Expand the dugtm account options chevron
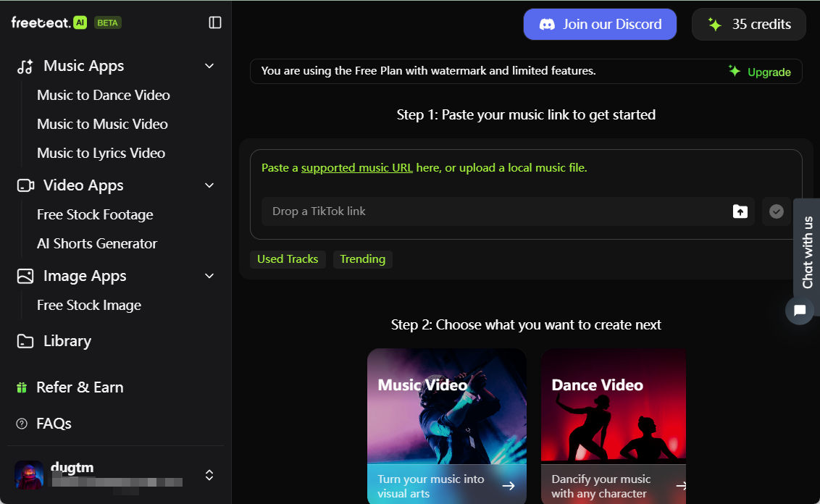 (209, 475)
